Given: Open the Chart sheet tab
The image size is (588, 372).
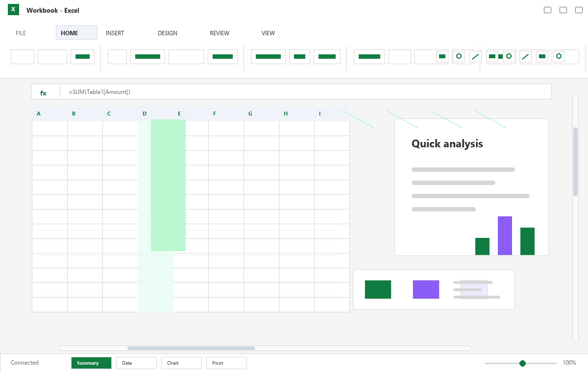Looking at the screenshot, I should pos(181,363).
